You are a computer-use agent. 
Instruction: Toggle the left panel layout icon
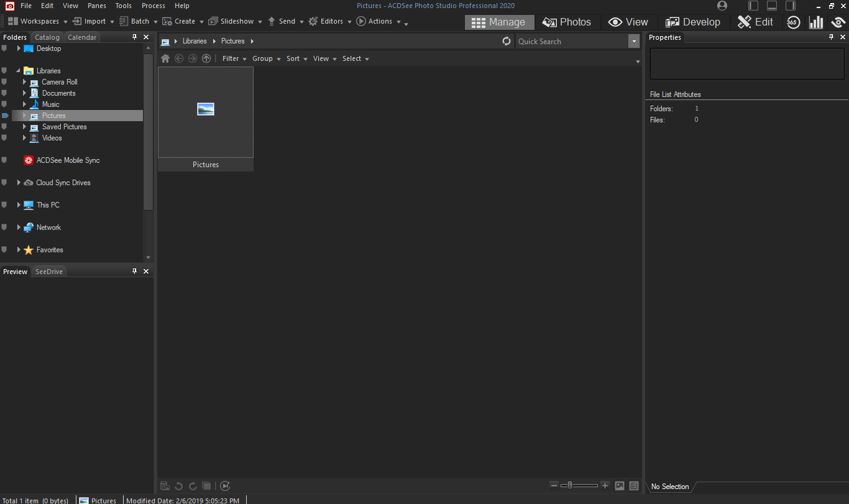tap(753, 6)
